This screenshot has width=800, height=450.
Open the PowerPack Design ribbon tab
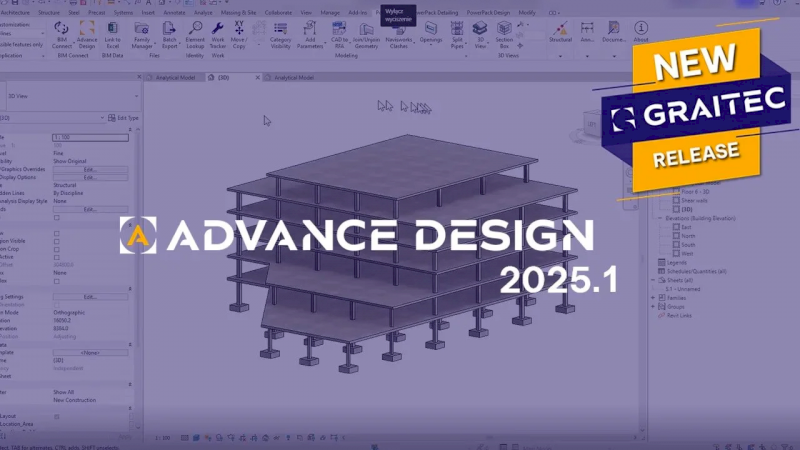point(488,13)
